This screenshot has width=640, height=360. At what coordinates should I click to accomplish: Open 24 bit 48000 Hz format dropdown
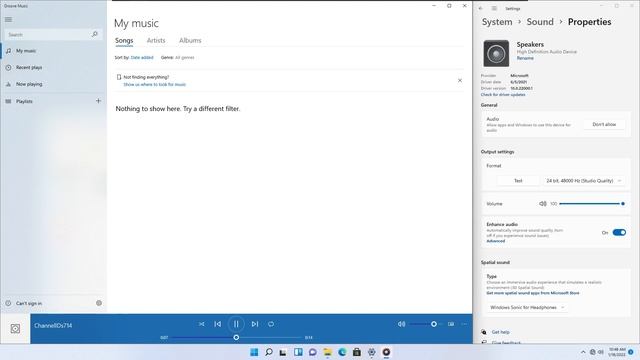[583, 180]
